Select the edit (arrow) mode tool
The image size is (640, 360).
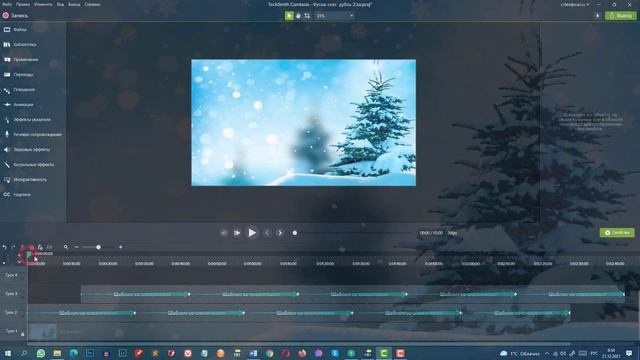(289, 16)
